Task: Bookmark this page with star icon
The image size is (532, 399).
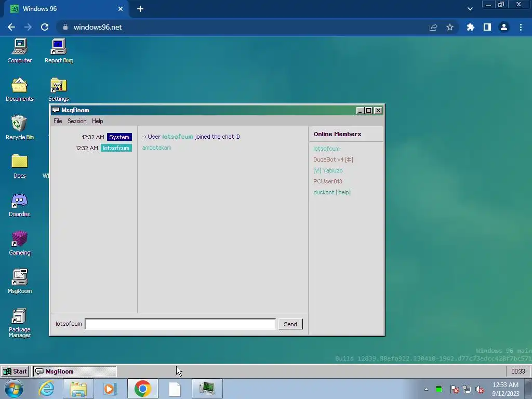Action: 450,27
